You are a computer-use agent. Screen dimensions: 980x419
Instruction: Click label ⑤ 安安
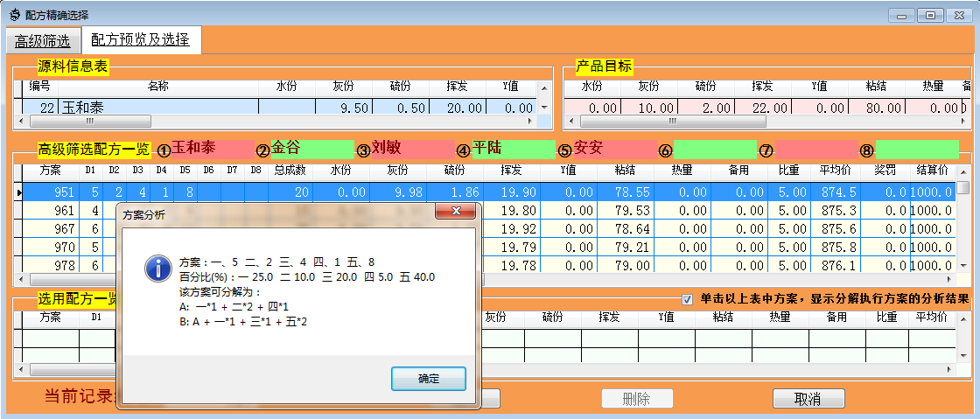coord(615,149)
